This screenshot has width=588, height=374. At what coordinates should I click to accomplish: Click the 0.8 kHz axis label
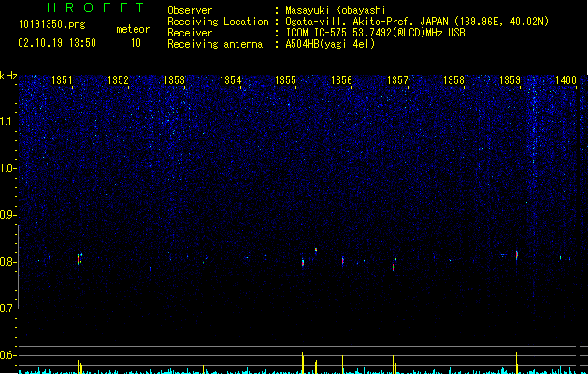pos(7,262)
